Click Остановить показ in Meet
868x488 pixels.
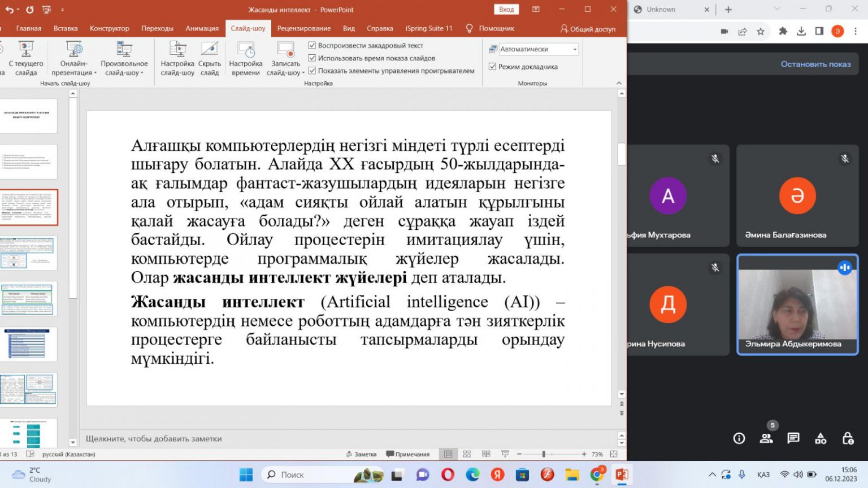coord(815,64)
